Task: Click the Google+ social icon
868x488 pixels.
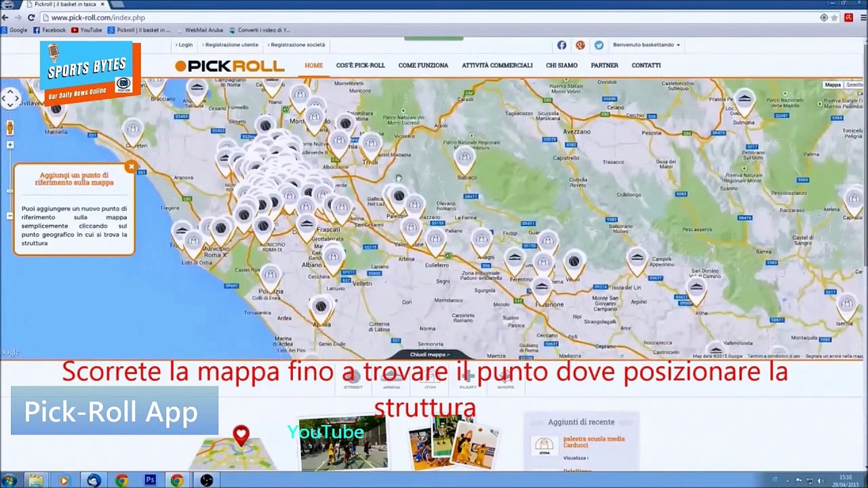Action: 580,45
